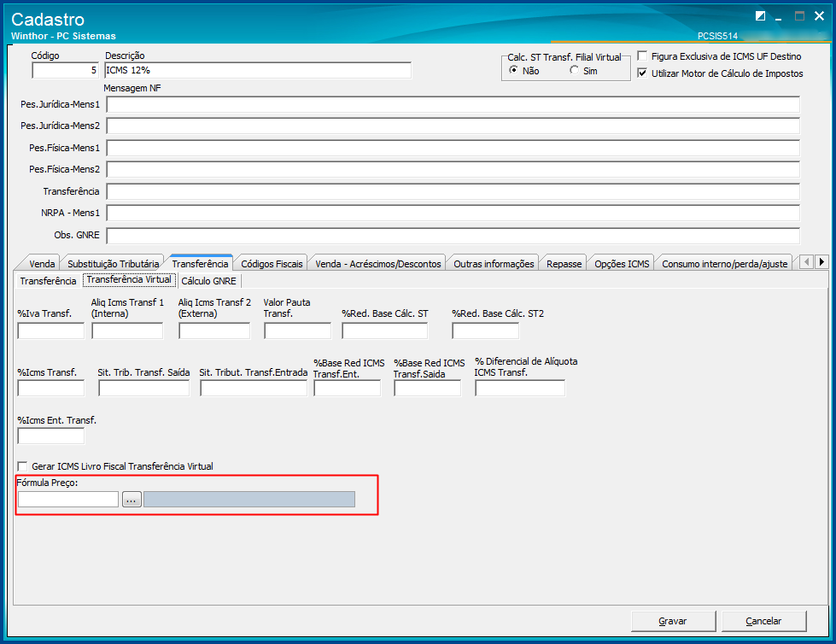Click the %Red. Base Cálc. ST field

tap(384, 331)
